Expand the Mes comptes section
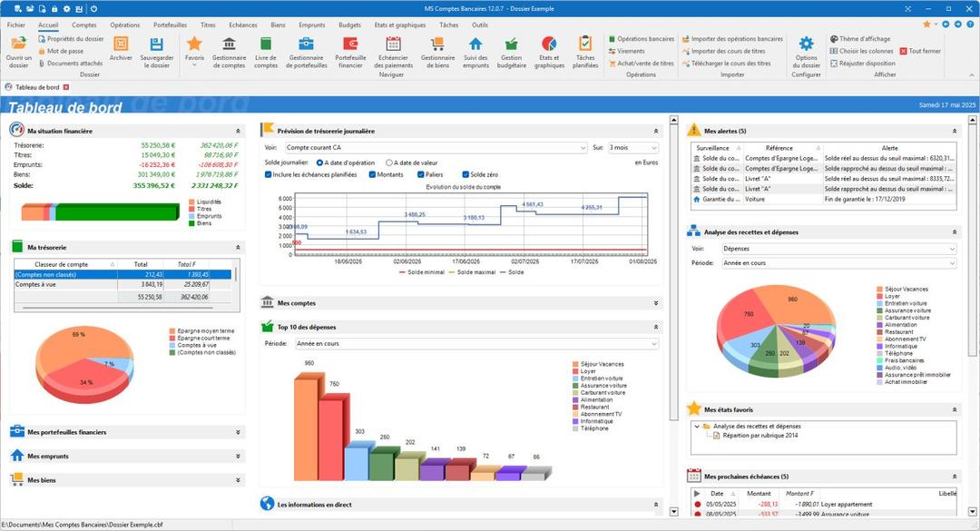The image size is (980, 531). pyautogui.click(x=655, y=303)
